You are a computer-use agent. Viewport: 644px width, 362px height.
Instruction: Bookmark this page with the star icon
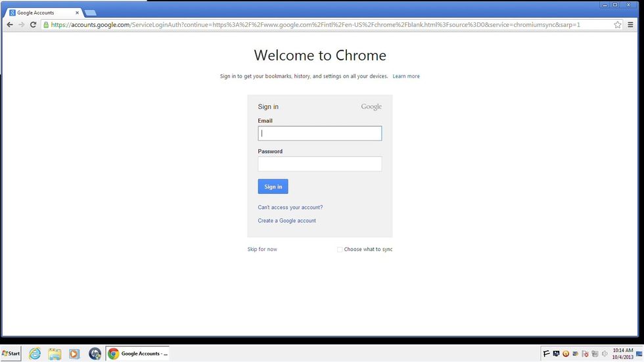[x=618, y=24]
